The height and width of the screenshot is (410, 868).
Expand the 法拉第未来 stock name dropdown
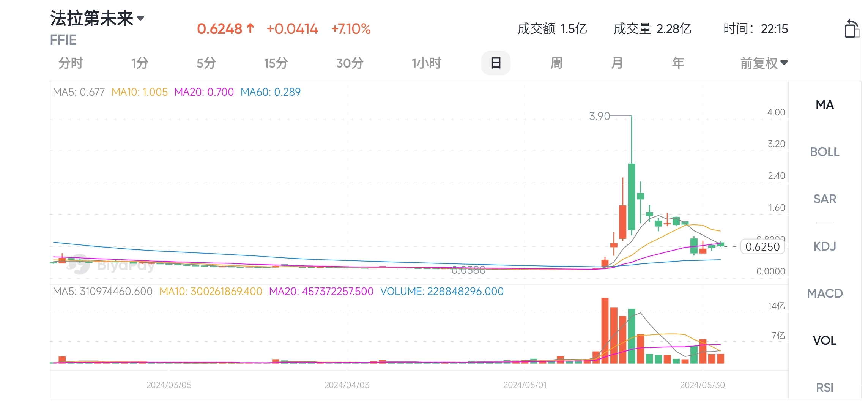[98, 18]
